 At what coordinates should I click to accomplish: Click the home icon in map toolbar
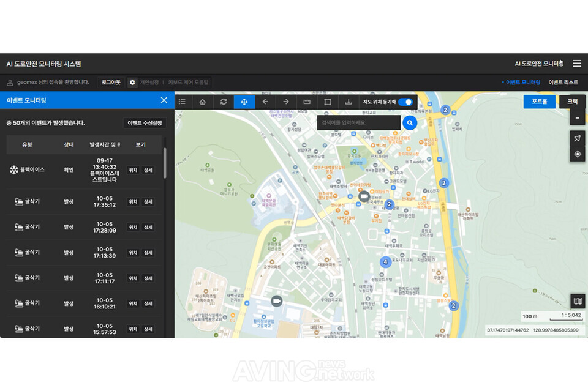[x=203, y=102]
